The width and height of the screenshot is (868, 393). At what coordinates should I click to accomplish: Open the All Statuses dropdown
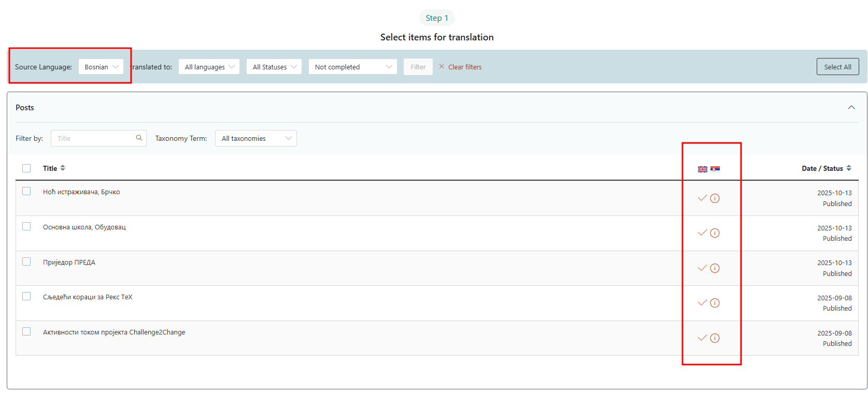(x=274, y=67)
